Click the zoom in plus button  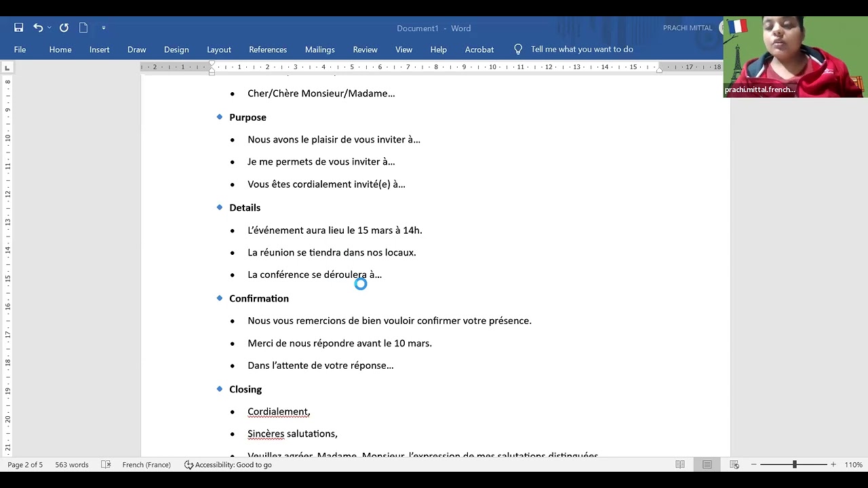tap(833, 465)
